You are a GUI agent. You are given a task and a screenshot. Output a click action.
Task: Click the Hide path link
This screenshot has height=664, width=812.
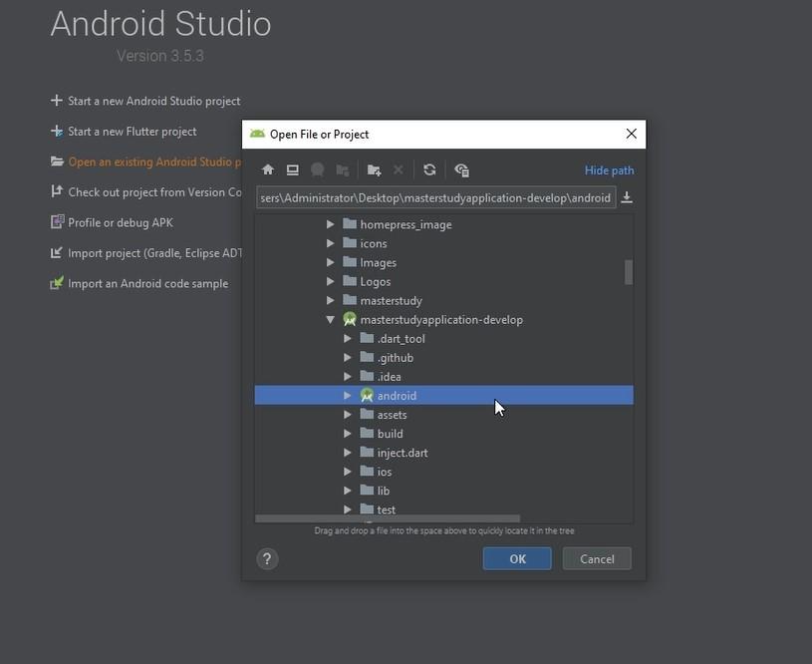[x=609, y=170]
